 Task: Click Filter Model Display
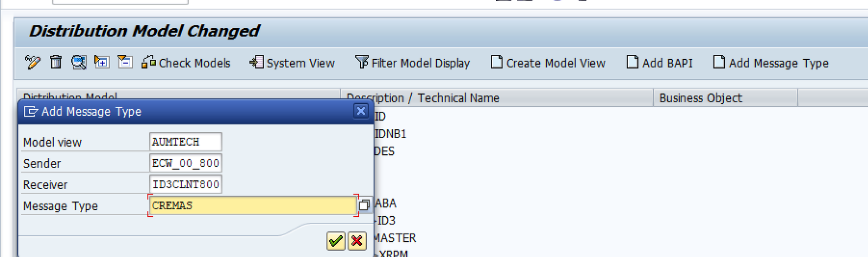[x=413, y=63]
